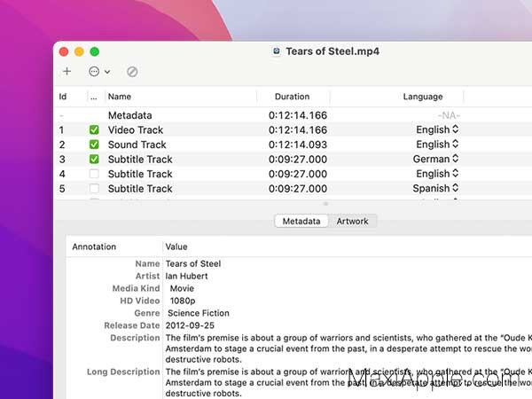
Task: Click the Long Description annotation label
Action: (x=123, y=372)
